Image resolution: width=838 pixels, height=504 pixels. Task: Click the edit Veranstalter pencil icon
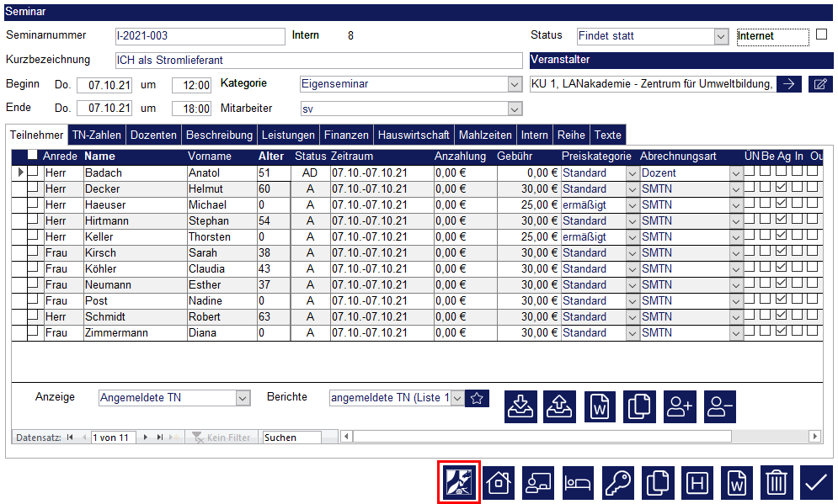click(x=819, y=84)
